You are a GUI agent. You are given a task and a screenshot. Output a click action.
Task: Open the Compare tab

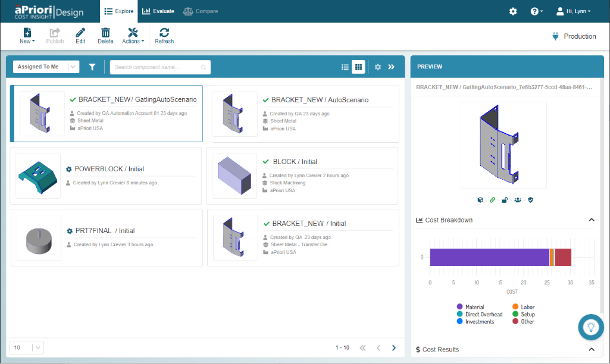[x=201, y=11]
